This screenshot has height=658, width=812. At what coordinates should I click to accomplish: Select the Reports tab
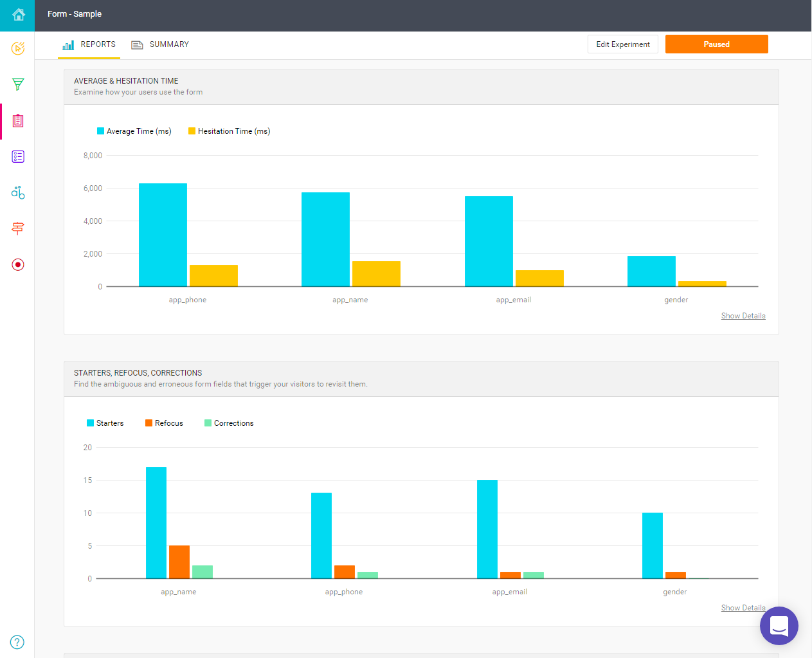pos(89,44)
